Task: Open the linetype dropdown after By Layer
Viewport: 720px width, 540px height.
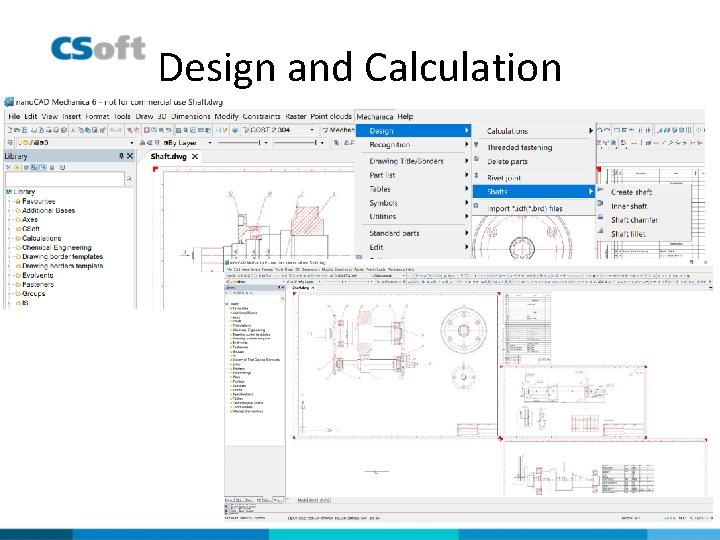Action: pos(266,143)
